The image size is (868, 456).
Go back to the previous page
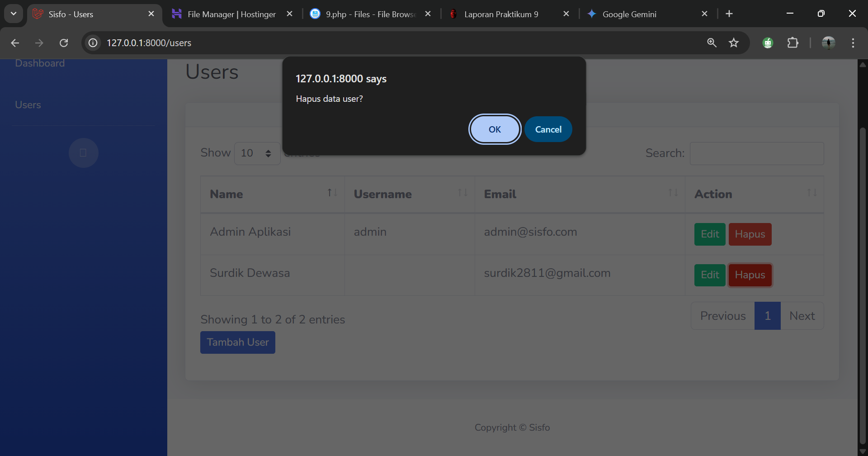tap(15, 43)
